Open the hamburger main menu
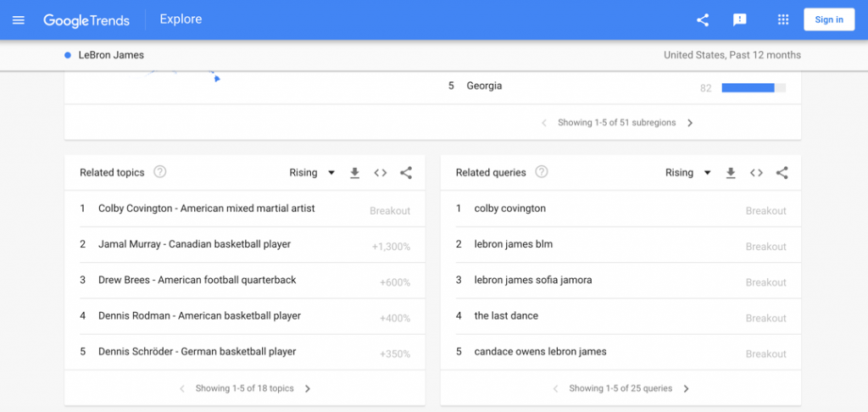868x412 pixels. 19,20
